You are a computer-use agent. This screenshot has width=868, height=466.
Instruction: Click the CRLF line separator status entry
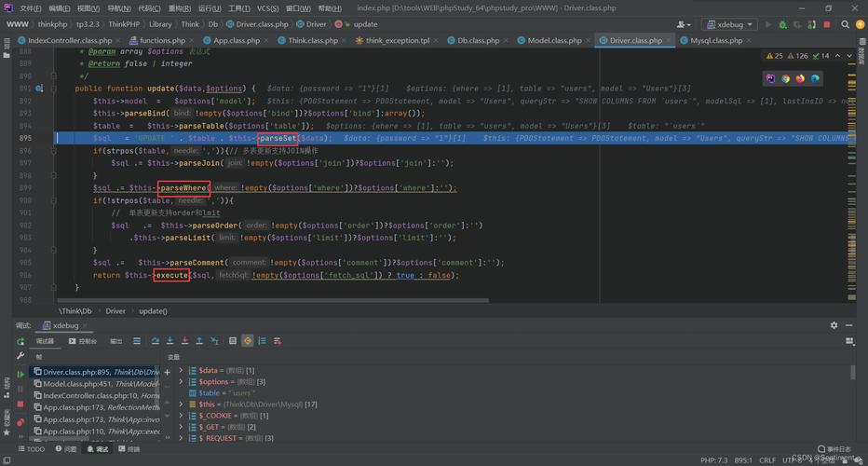pos(767,460)
